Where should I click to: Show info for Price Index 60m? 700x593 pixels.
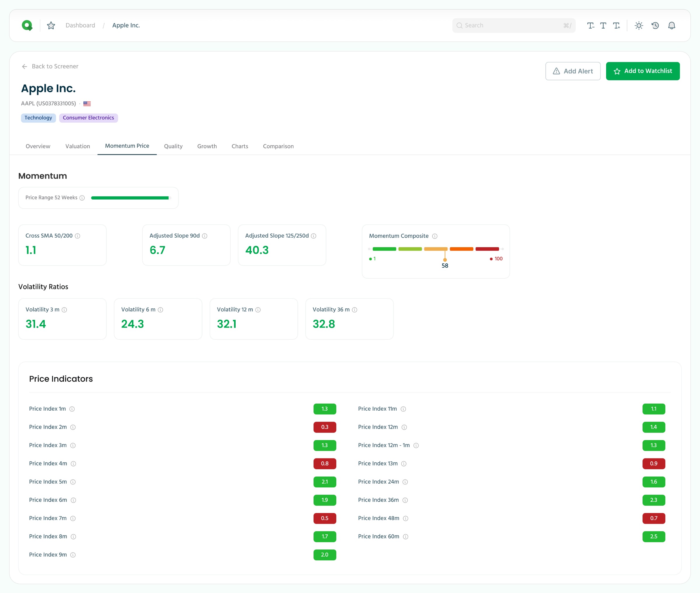pos(406,537)
